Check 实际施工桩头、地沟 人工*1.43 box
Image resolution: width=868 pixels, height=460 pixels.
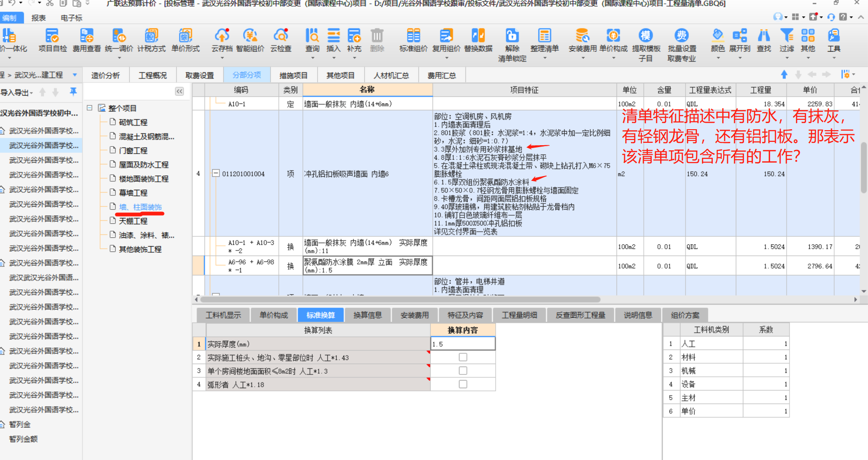point(463,357)
